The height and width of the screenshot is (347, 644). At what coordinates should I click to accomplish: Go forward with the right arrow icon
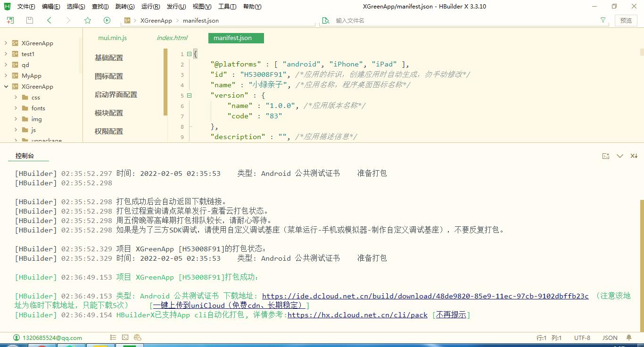pyautogui.click(x=68, y=20)
